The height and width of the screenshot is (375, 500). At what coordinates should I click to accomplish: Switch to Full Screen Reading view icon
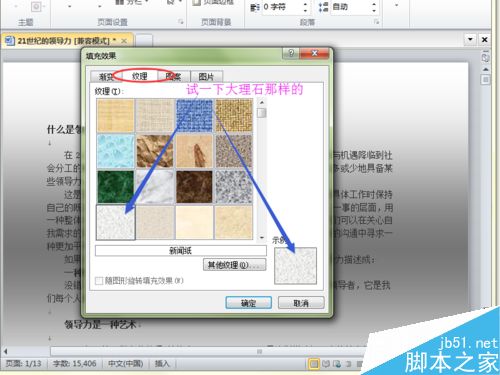click(x=326, y=364)
